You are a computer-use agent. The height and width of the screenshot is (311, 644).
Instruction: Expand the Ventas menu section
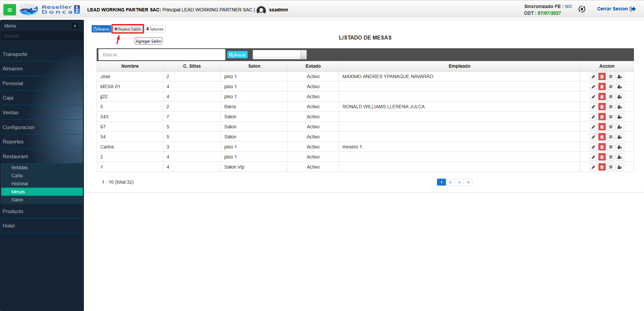tap(42, 113)
